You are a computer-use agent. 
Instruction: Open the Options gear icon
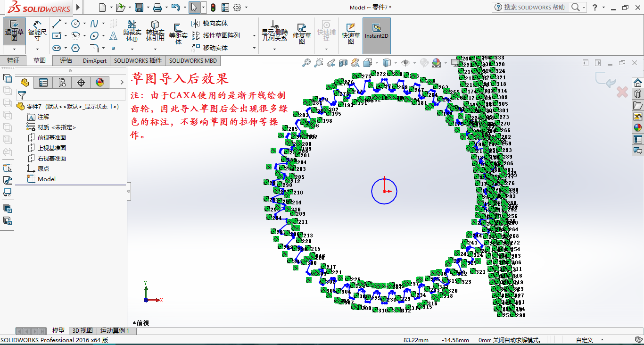click(237, 7)
